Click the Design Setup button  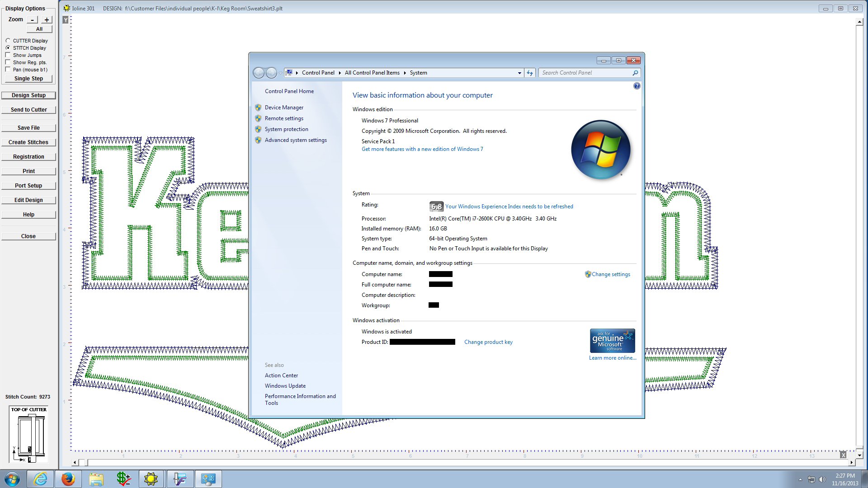[x=28, y=95]
